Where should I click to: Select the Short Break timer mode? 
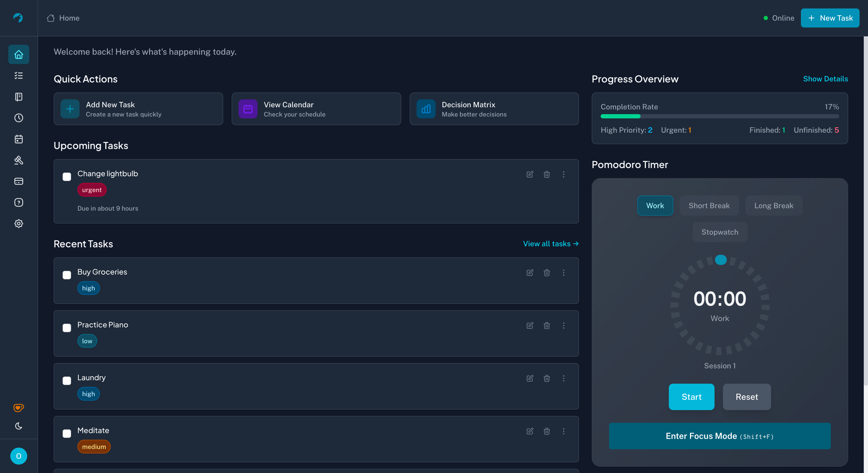pos(709,206)
